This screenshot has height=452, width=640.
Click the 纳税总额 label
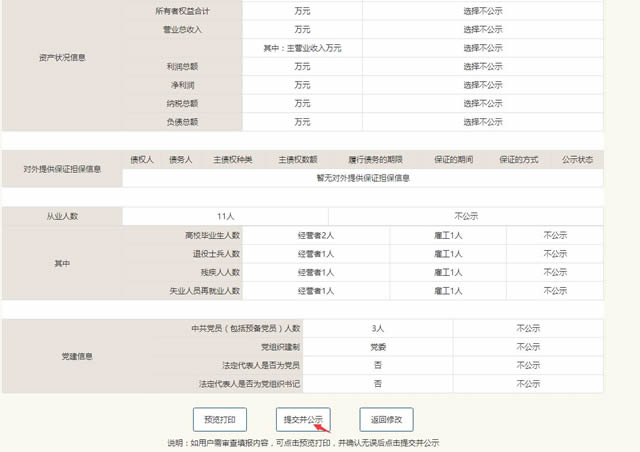pyautogui.click(x=182, y=103)
